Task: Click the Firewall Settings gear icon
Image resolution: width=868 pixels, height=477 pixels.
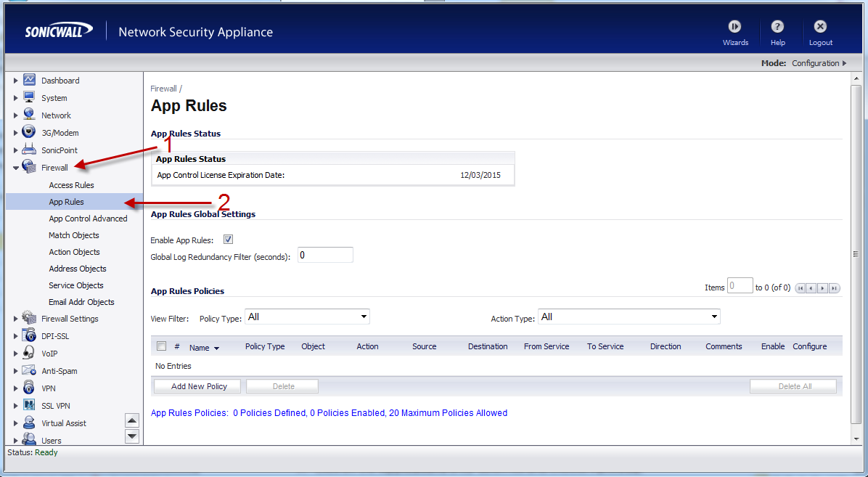Action: pos(29,318)
